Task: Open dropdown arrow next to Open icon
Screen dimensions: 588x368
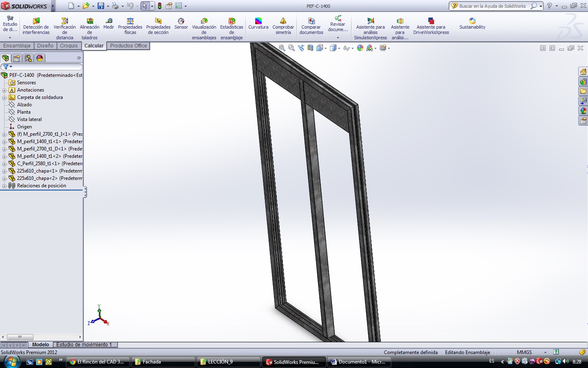Action: pyautogui.click(x=93, y=6)
